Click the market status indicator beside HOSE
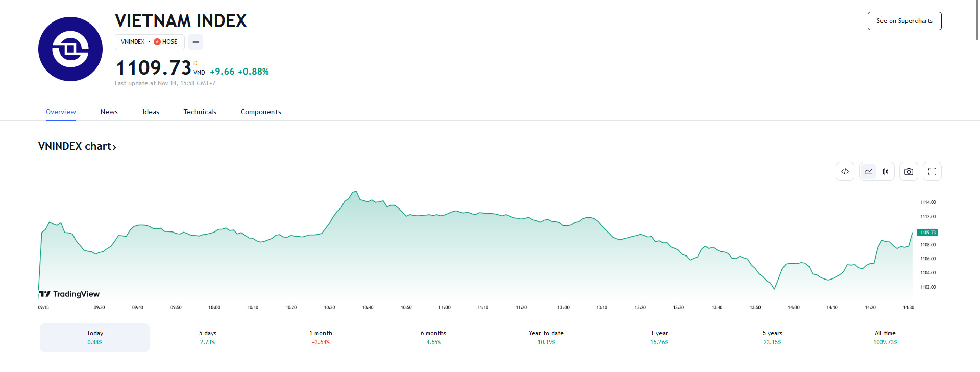The image size is (980, 372). (x=195, y=42)
